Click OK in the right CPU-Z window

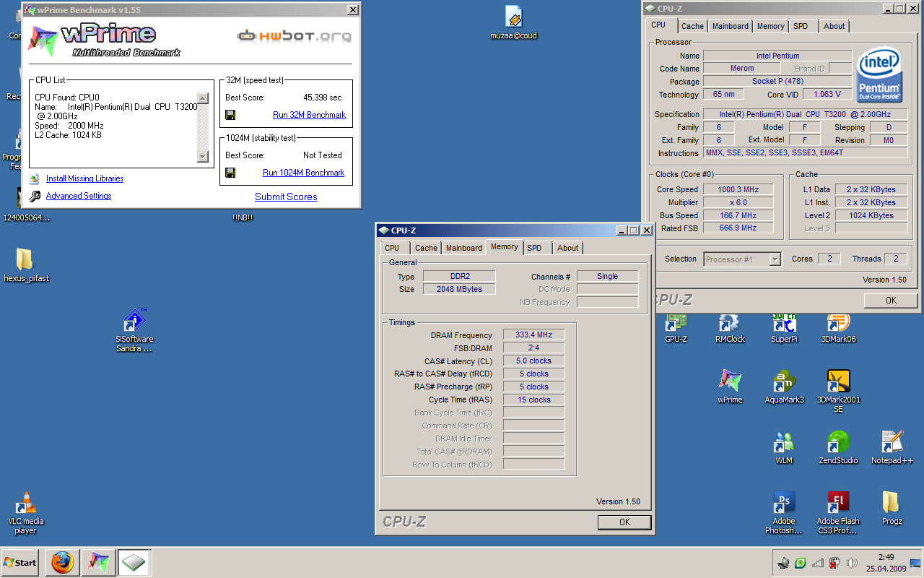pyautogui.click(x=891, y=300)
